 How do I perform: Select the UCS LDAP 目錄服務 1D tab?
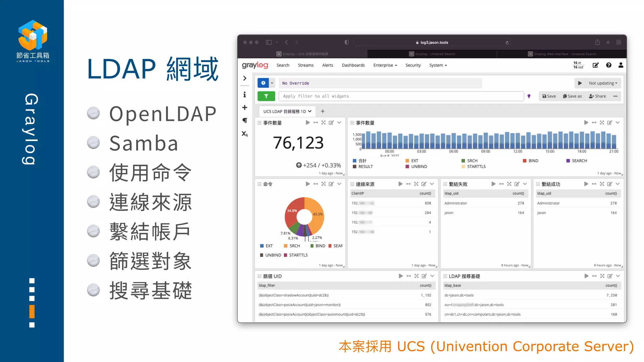point(287,111)
